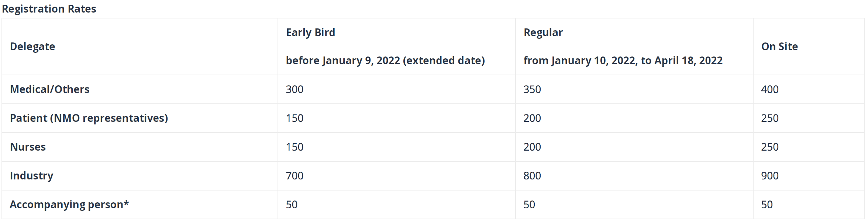Select the Accompanying person* row label

point(69,205)
